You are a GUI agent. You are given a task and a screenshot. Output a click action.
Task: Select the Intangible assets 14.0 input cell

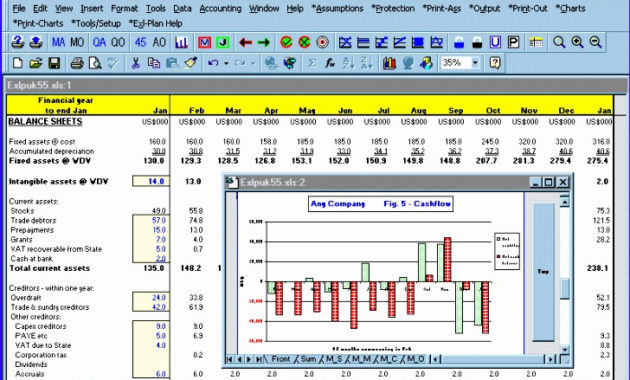point(151,182)
